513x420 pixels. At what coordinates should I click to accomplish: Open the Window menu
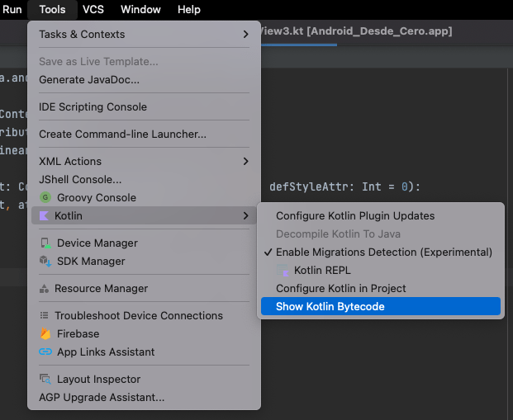140,9
